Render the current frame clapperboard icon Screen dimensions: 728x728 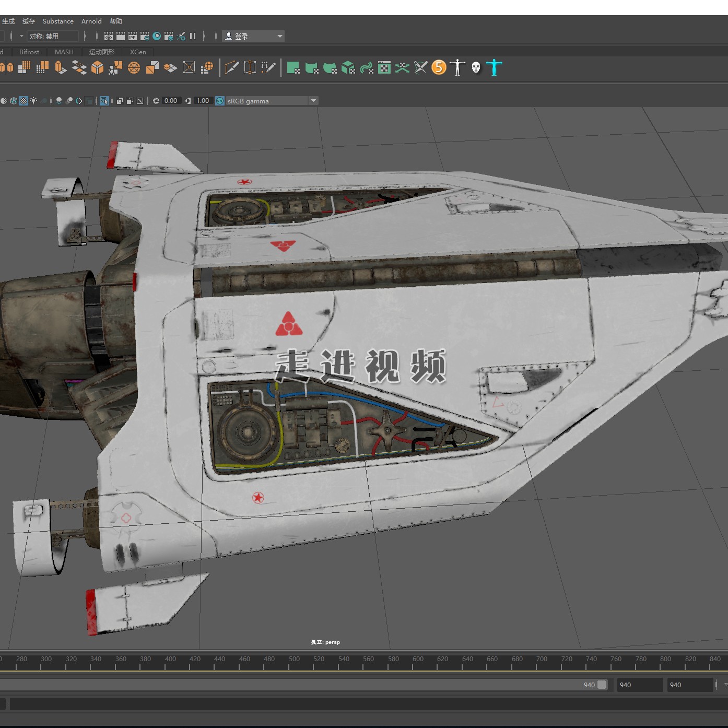coord(121,36)
